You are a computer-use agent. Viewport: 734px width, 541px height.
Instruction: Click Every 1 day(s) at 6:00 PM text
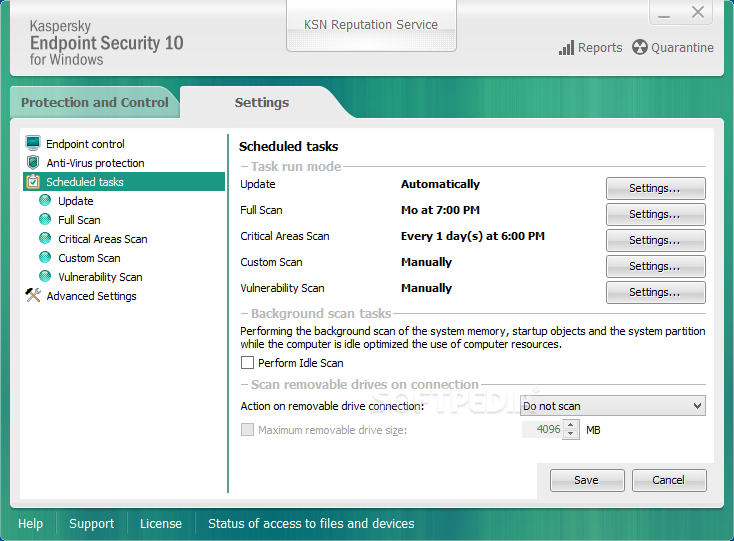472,236
